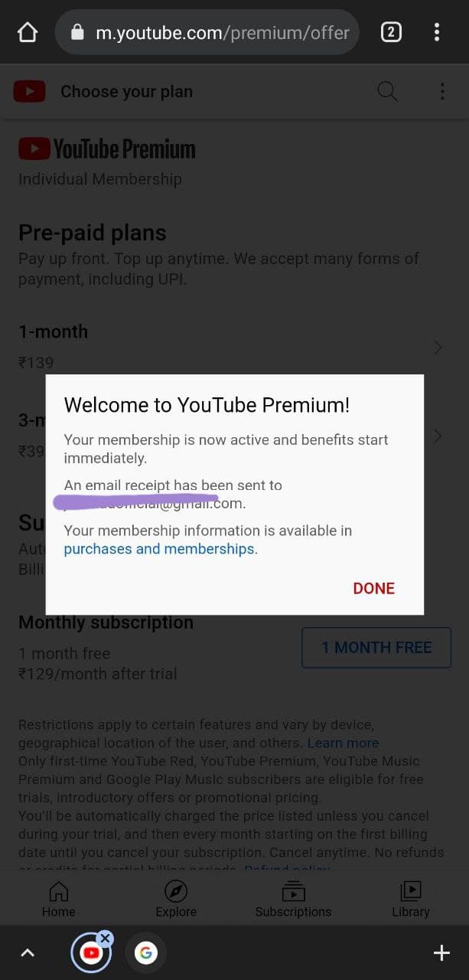Go to the Home tab
Image resolution: width=469 pixels, height=980 pixels.
59,900
